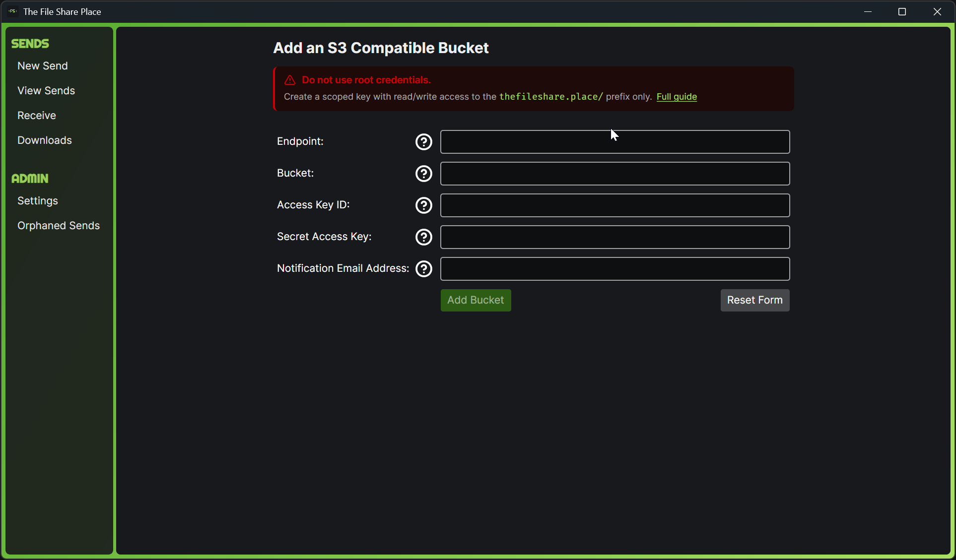Click the 'Notification Email Address:' label
The height and width of the screenshot is (560, 956).
click(x=343, y=268)
